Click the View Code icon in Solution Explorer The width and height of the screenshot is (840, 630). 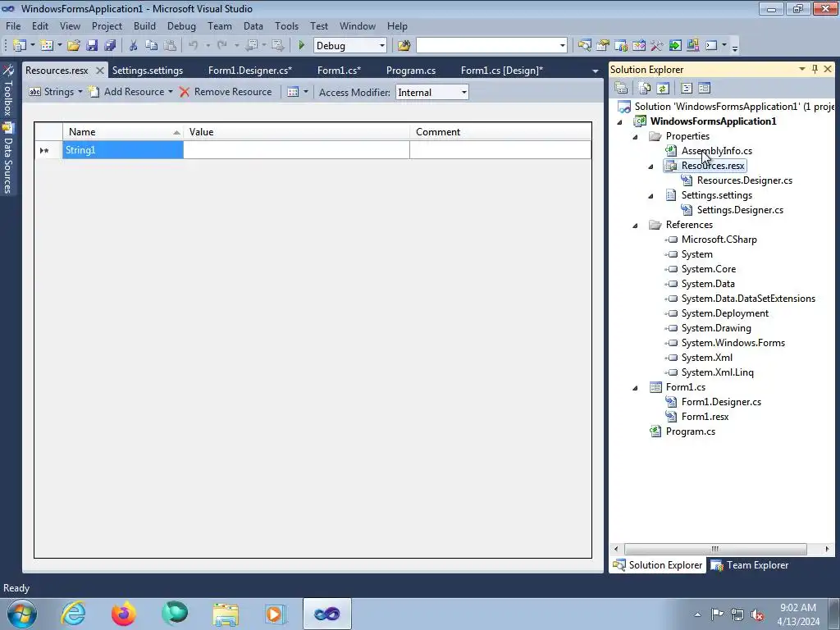coord(687,88)
